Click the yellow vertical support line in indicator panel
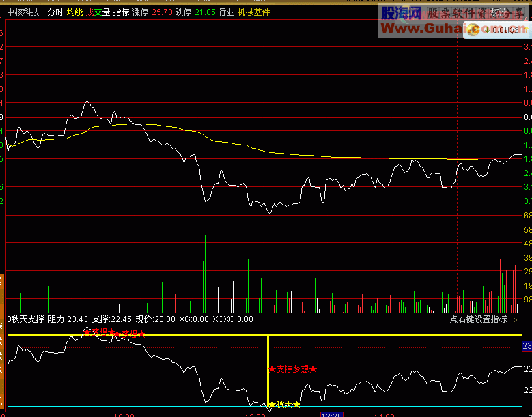The image size is (532, 417). tap(268, 369)
